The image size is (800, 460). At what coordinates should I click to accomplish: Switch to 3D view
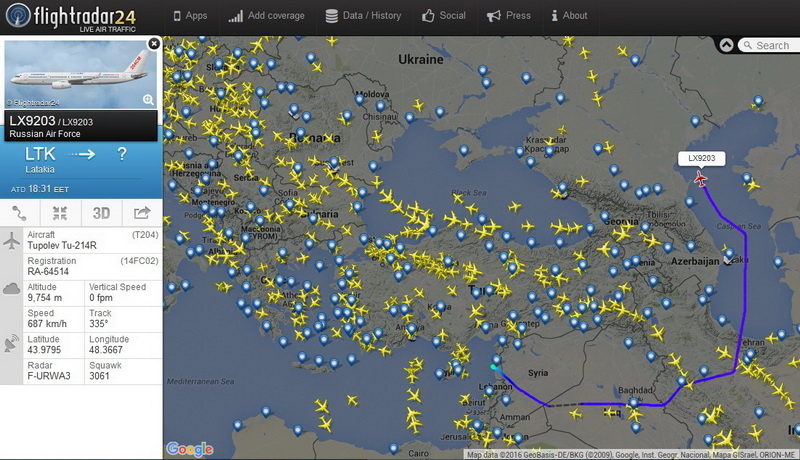coord(101,213)
